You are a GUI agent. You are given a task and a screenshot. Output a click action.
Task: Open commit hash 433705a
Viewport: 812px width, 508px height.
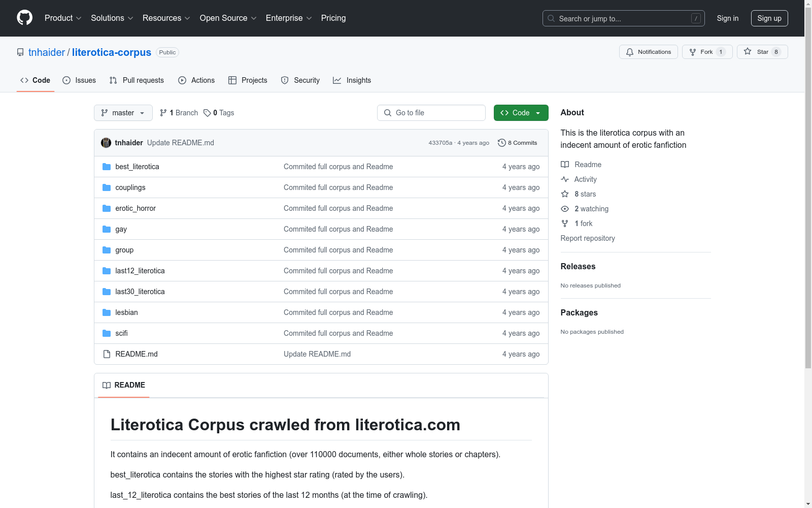tap(440, 143)
